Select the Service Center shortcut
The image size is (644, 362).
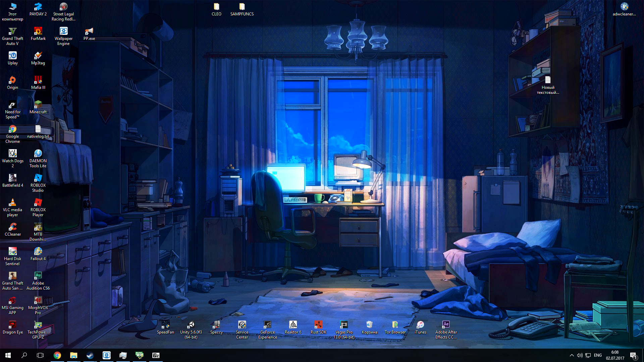(x=242, y=330)
